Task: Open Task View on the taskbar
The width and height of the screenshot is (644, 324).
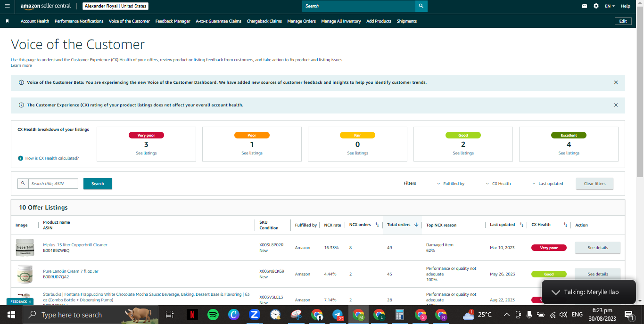Action: (x=170, y=315)
